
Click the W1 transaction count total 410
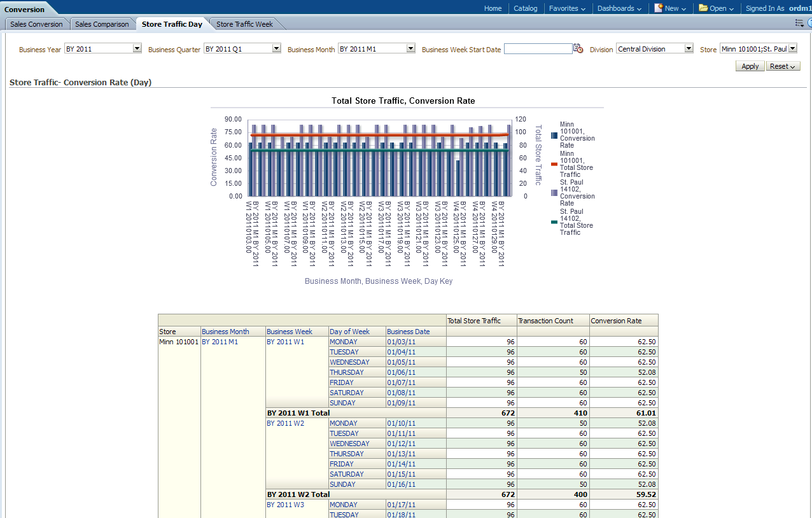pos(580,413)
